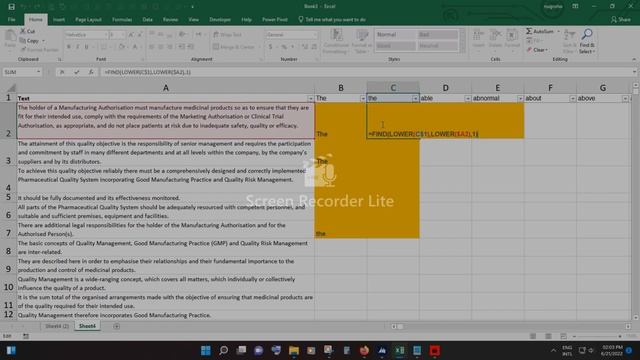Cancel the formula entry with the X icon
Screen dimensions: 640x360
pos(62,72)
